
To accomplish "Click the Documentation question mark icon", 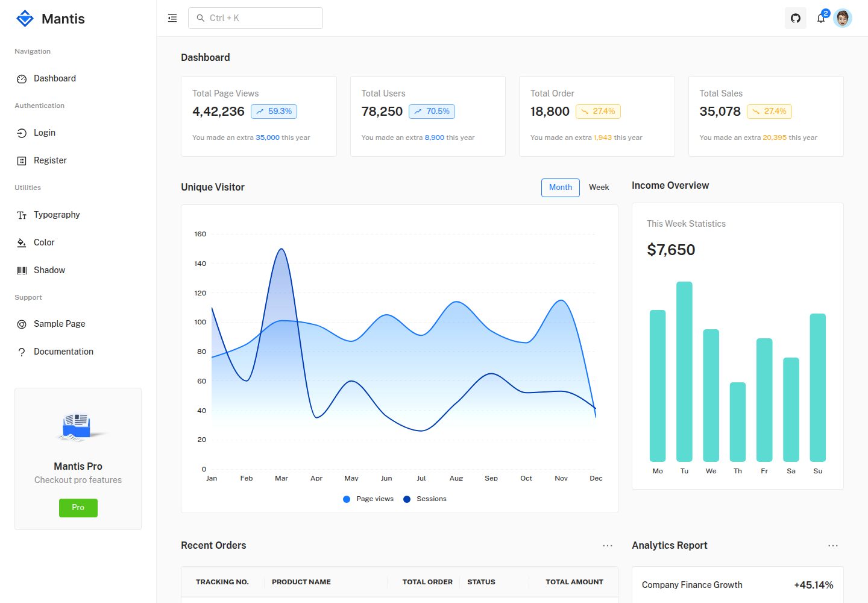I will tap(22, 352).
